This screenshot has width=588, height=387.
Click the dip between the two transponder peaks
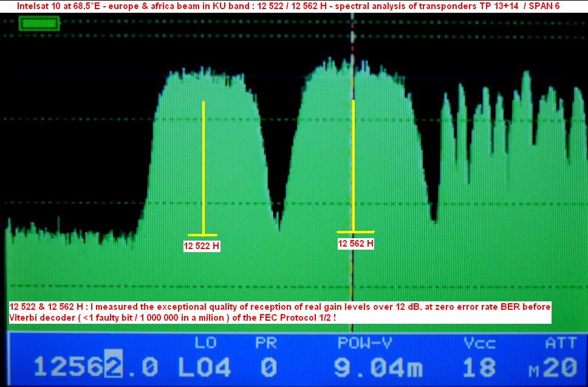[x=279, y=226]
